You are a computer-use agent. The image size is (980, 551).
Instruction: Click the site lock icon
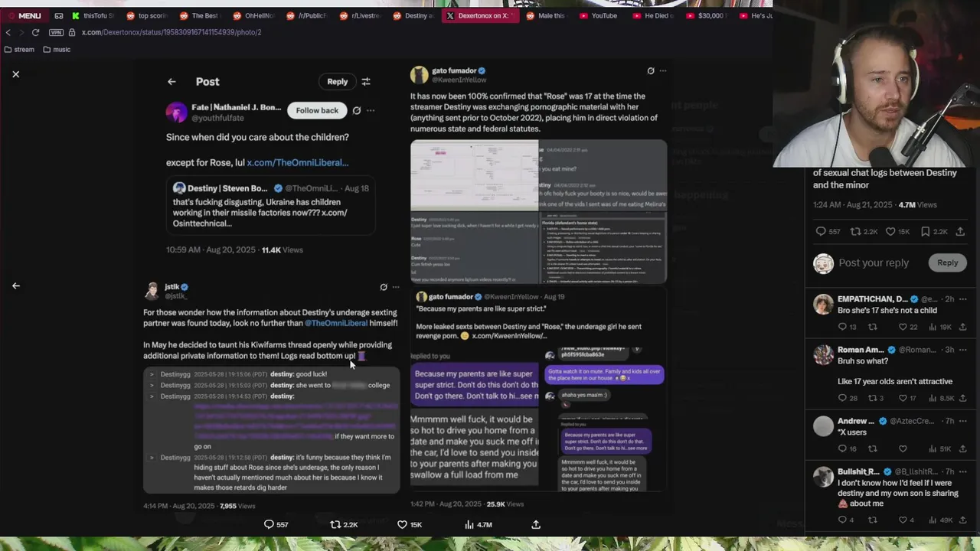coord(72,32)
